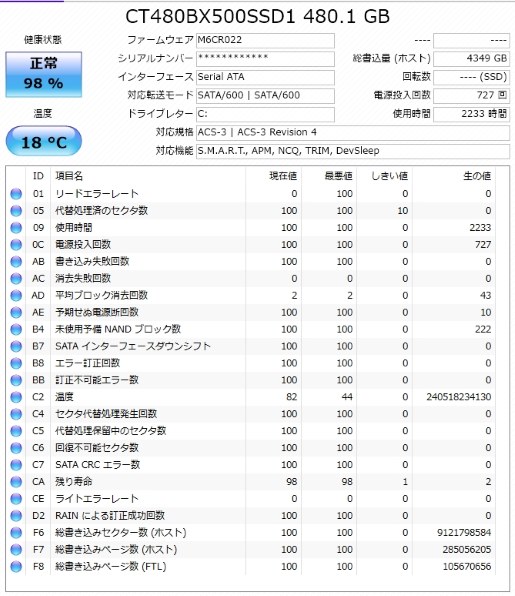515x596 pixels.
Task: Click the 現在値 column header
Action: tap(283, 176)
